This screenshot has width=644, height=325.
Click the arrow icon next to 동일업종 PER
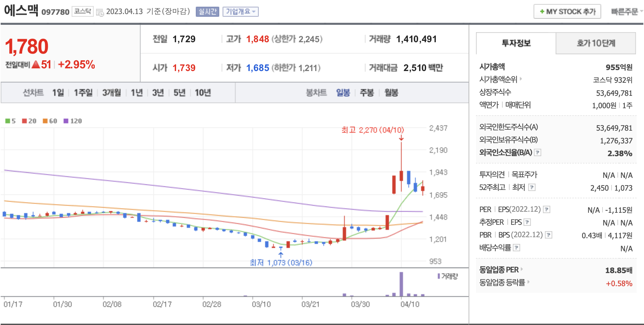click(x=522, y=269)
